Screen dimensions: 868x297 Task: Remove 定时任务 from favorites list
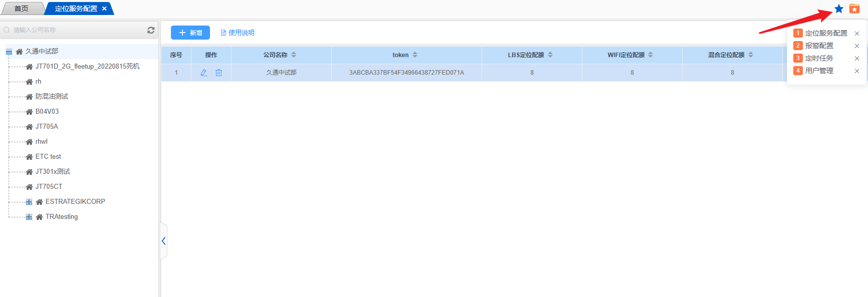point(857,59)
